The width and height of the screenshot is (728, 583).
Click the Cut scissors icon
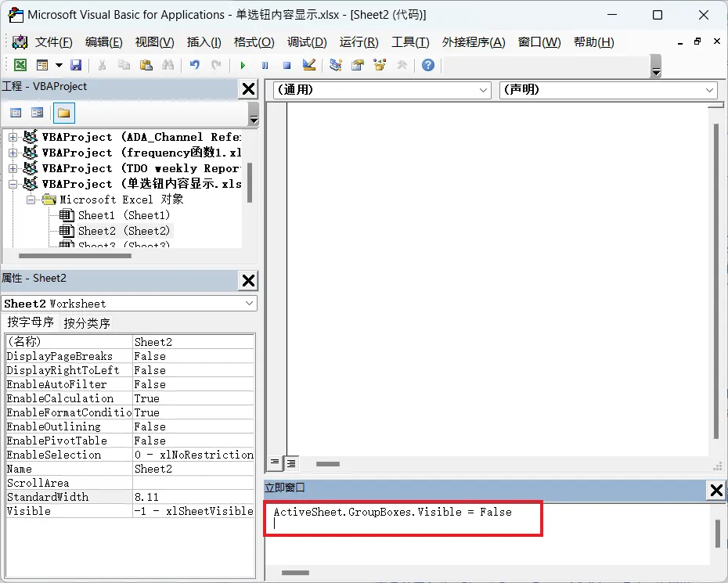click(102, 65)
